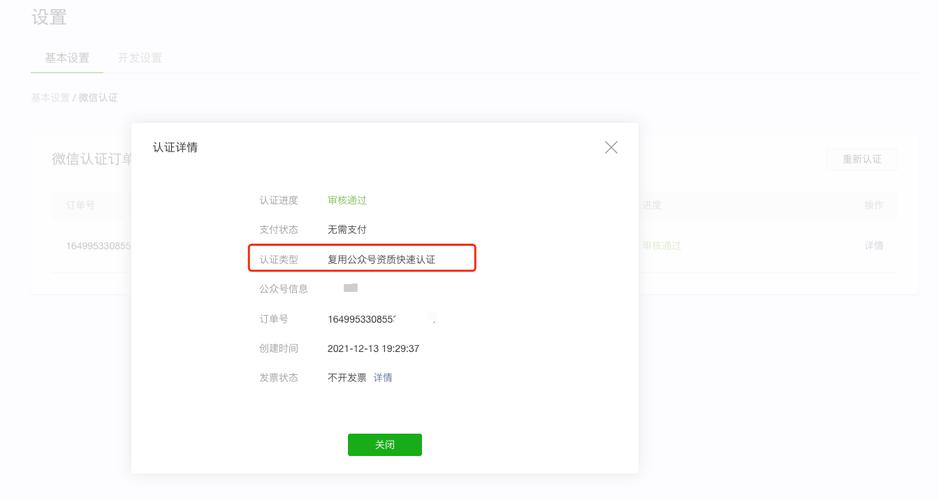Click the 设置 page heading
Screen dimensions: 939x500
coord(49,17)
